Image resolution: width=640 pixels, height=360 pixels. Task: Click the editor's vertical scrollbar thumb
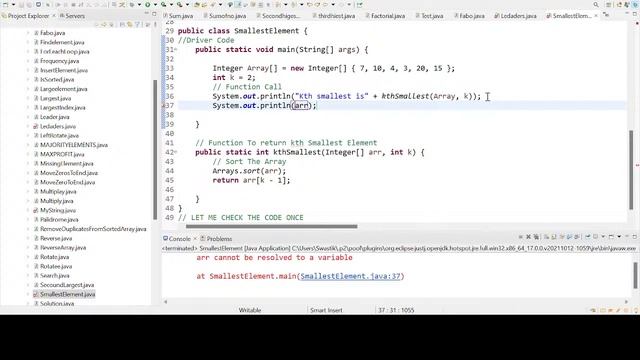tap(631, 171)
